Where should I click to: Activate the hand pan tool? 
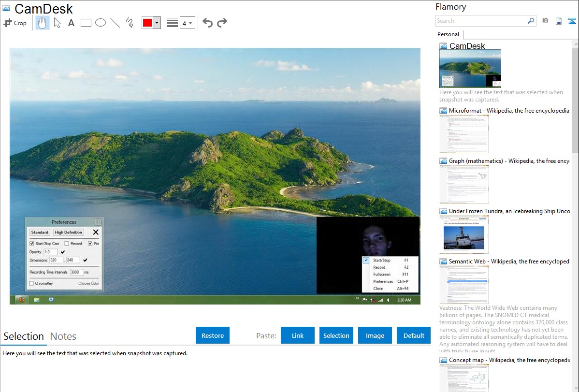[42, 23]
